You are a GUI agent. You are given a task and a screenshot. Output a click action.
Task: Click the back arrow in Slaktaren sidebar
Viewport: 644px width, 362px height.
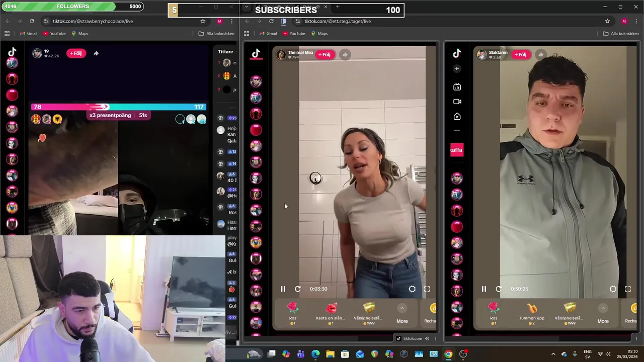click(457, 69)
